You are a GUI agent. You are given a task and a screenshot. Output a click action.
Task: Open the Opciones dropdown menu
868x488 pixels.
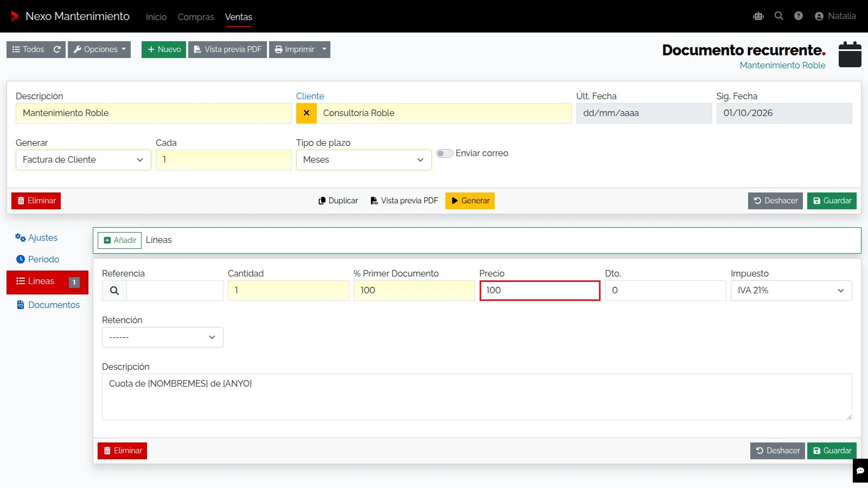tap(99, 49)
